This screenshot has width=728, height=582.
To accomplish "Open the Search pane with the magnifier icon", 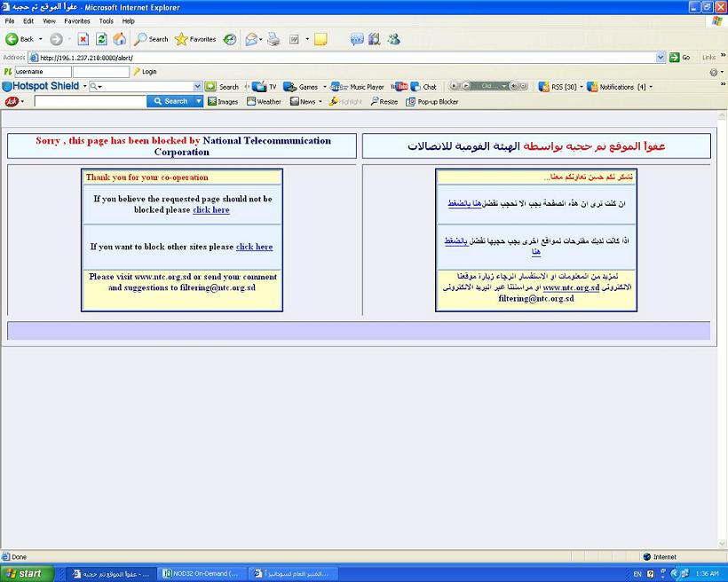I will (151, 39).
